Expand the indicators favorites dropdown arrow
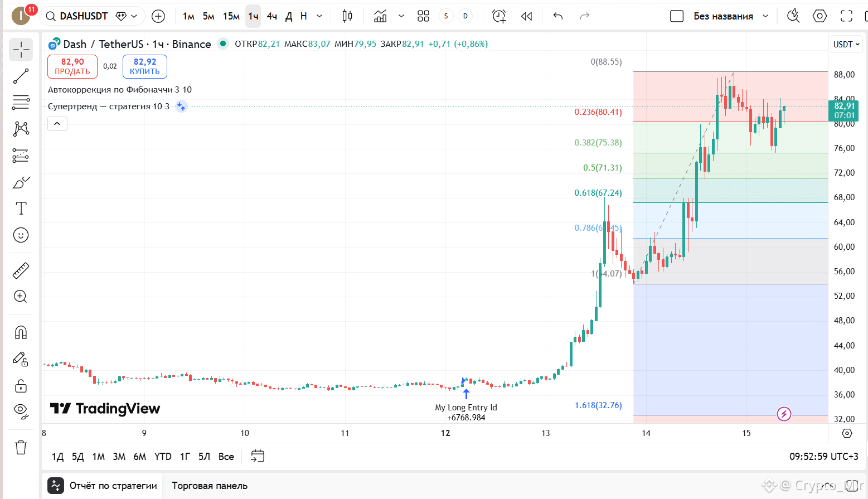Viewport: 868px width, 499px height. tap(401, 16)
